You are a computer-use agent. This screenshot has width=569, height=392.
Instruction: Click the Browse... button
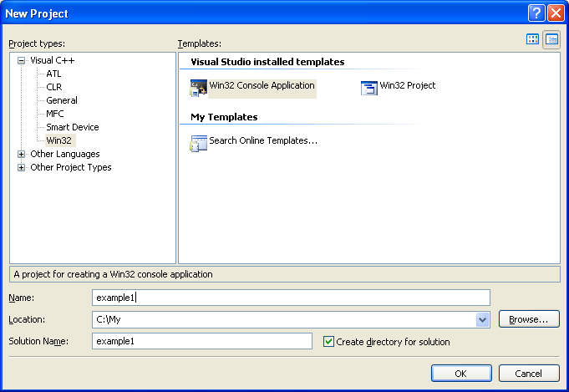[529, 319]
